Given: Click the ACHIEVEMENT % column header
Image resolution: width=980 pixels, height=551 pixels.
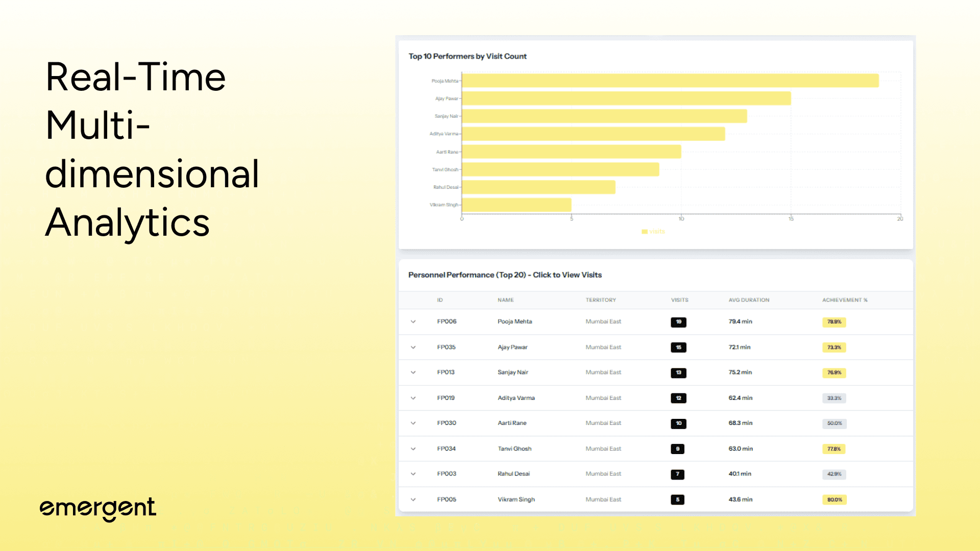Looking at the screenshot, I should point(844,300).
